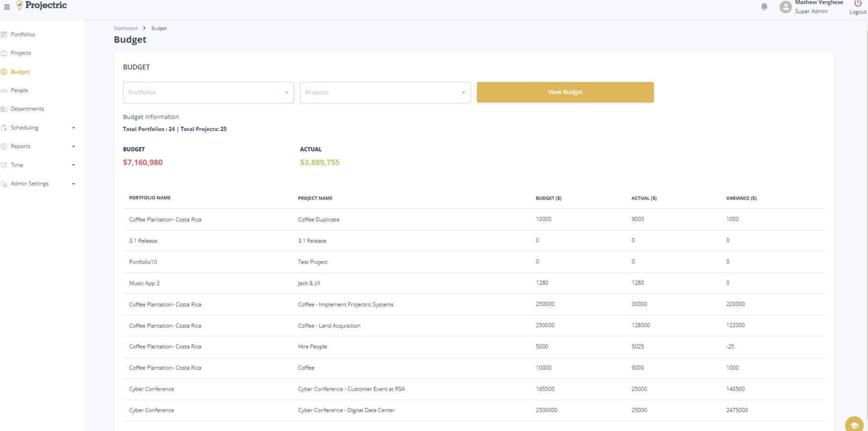Open Projects in the sidebar
Image resolution: width=868 pixels, height=431 pixels.
pos(21,53)
